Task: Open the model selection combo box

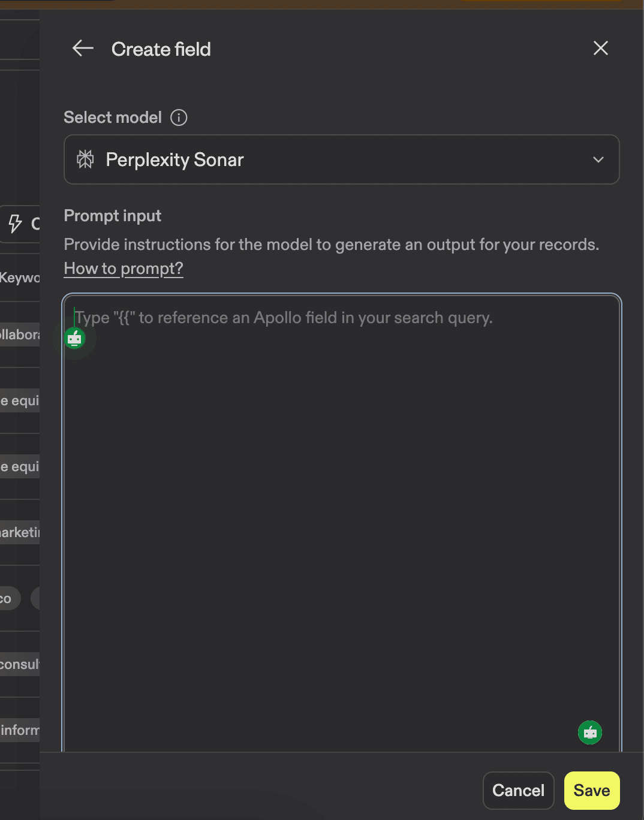Action: coord(341,159)
